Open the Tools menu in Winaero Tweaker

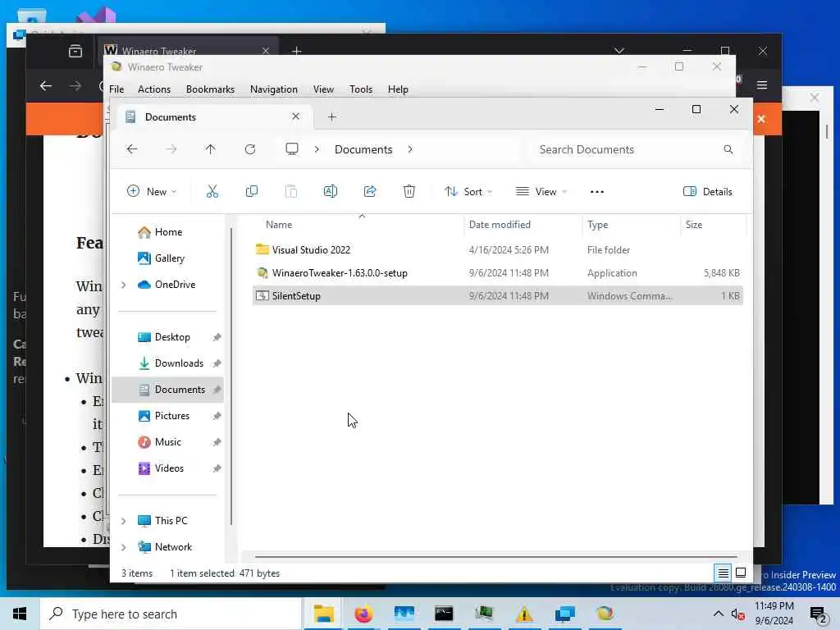[x=361, y=89]
